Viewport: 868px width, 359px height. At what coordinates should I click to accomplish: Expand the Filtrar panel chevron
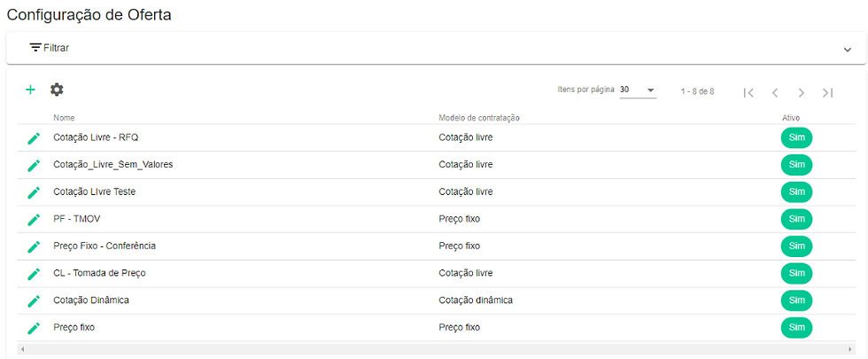(x=847, y=50)
